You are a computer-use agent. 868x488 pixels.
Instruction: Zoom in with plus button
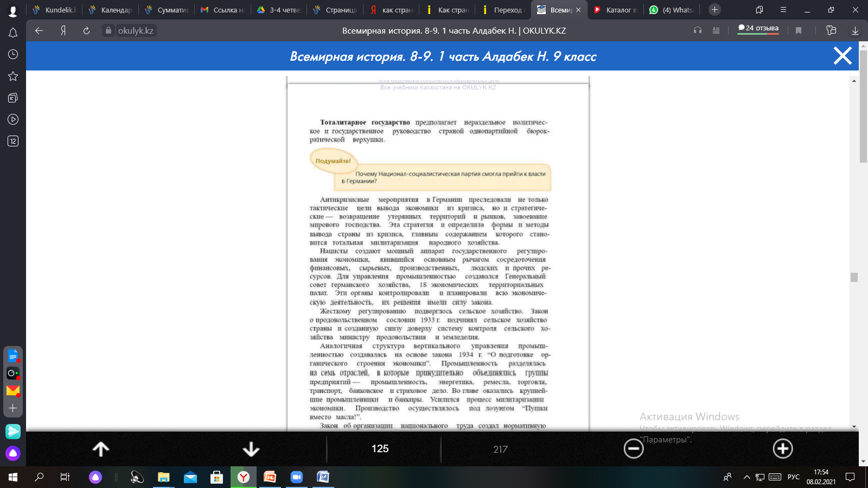tap(782, 448)
